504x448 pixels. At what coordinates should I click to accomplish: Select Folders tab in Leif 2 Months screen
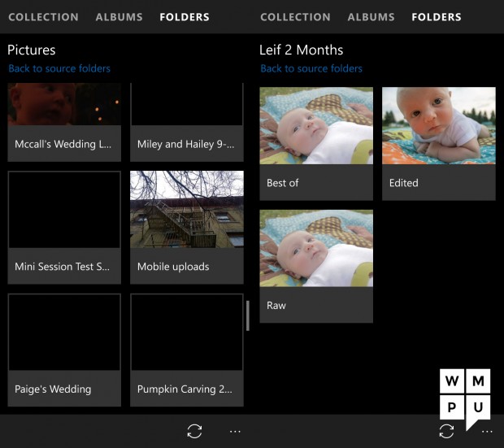click(437, 17)
